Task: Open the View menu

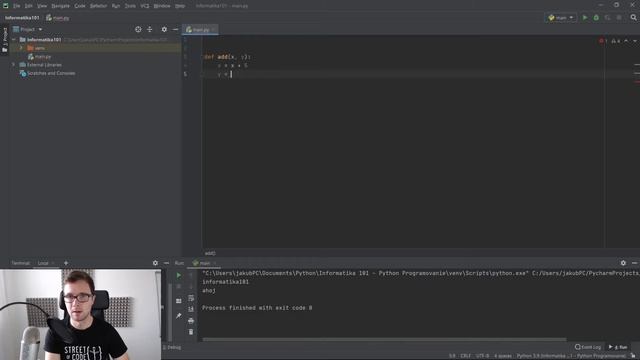Action: point(42,6)
